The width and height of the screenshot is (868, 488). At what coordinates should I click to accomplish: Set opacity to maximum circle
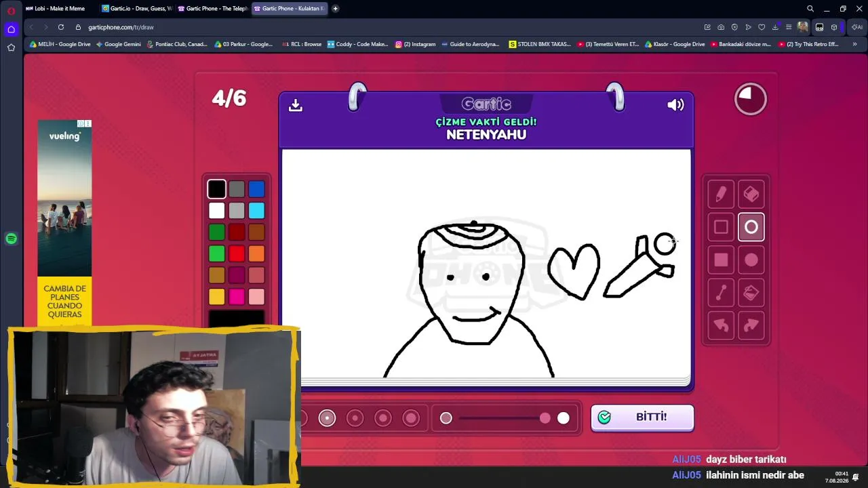tap(564, 418)
